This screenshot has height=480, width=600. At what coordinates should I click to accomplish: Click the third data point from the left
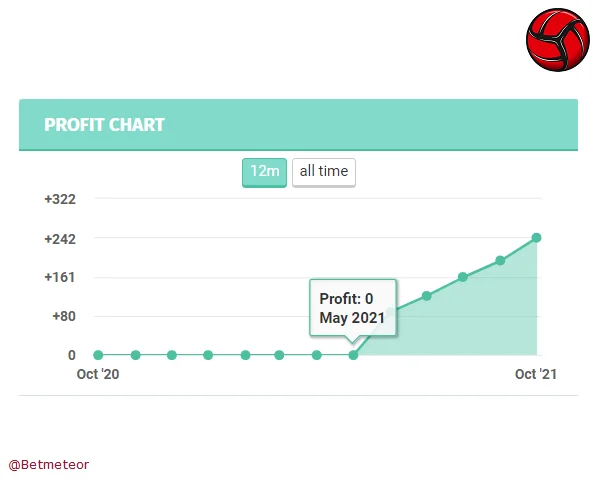[x=172, y=355]
